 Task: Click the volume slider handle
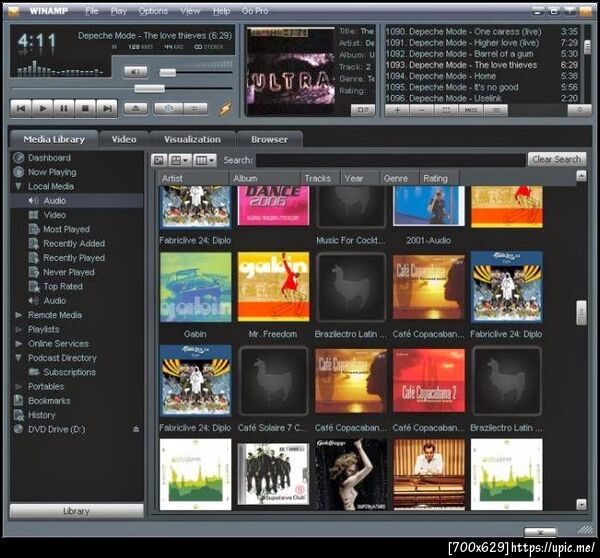(x=168, y=72)
